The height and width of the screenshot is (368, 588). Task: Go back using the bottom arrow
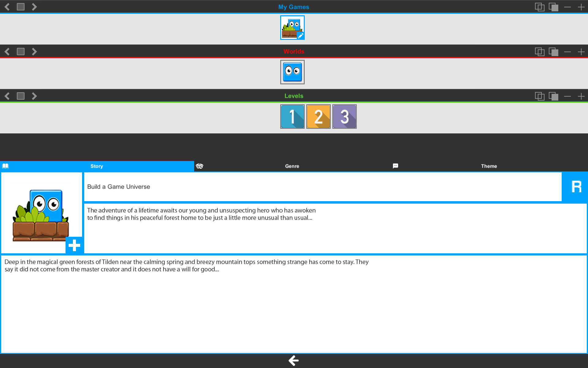coord(293,361)
